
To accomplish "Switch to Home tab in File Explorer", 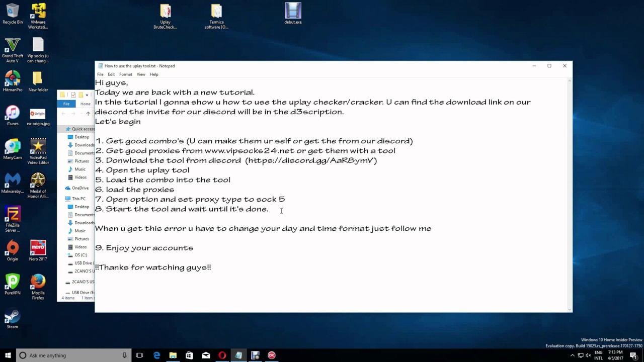I will (x=85, y=104).
